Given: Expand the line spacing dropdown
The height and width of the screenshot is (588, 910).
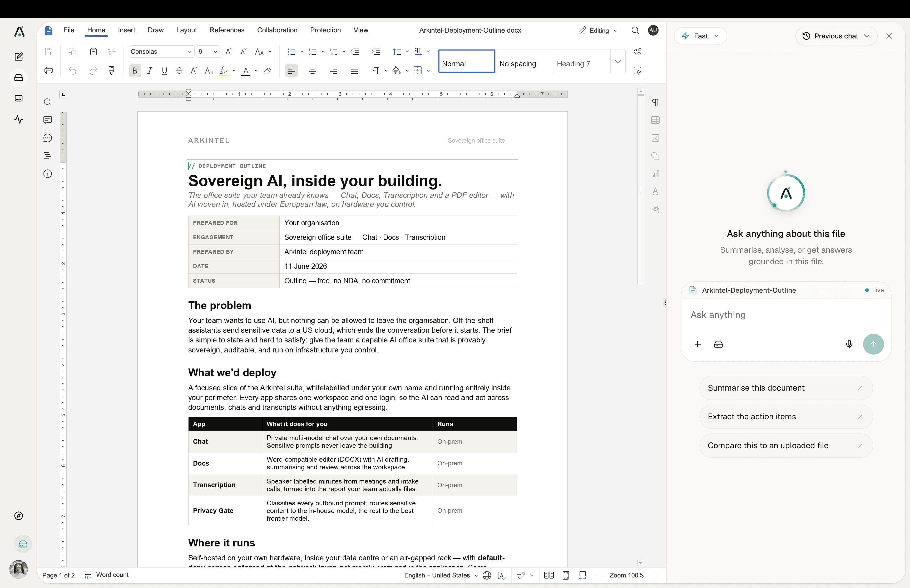Looking at the screenshot, I should pos(407,52).
